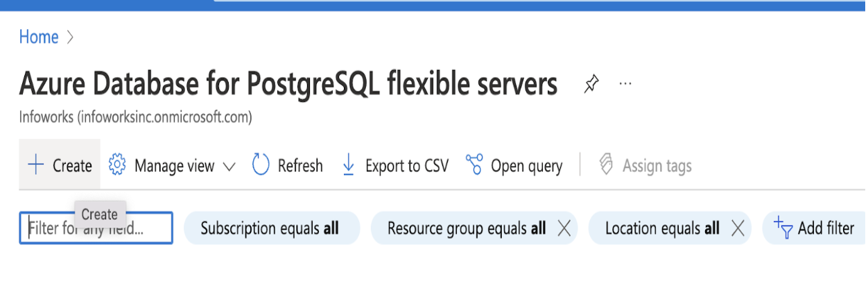Refresh the server list
868x286 pixels.
288,166
